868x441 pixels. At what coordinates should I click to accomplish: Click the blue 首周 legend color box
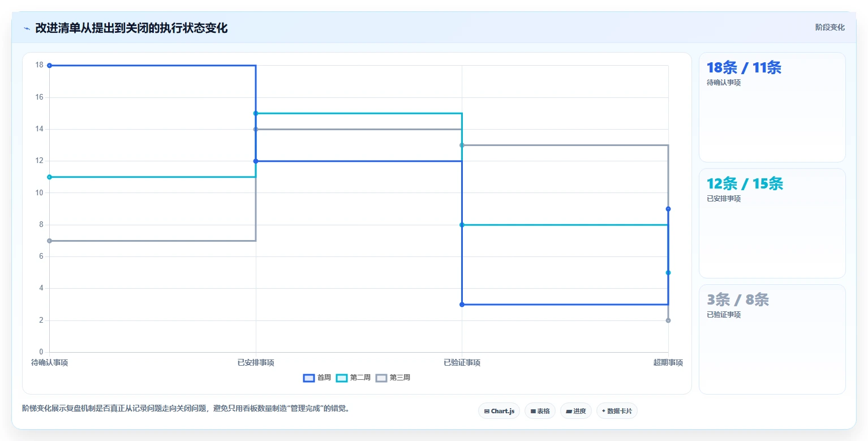pos(309,378)
